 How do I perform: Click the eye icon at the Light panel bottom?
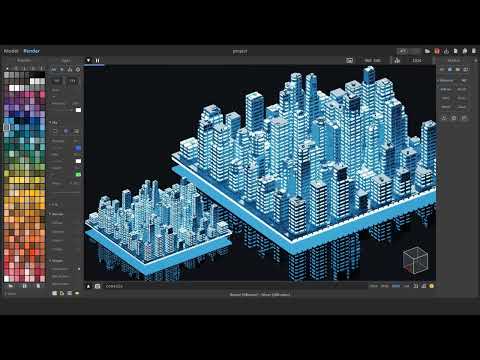tap(77, 293)
